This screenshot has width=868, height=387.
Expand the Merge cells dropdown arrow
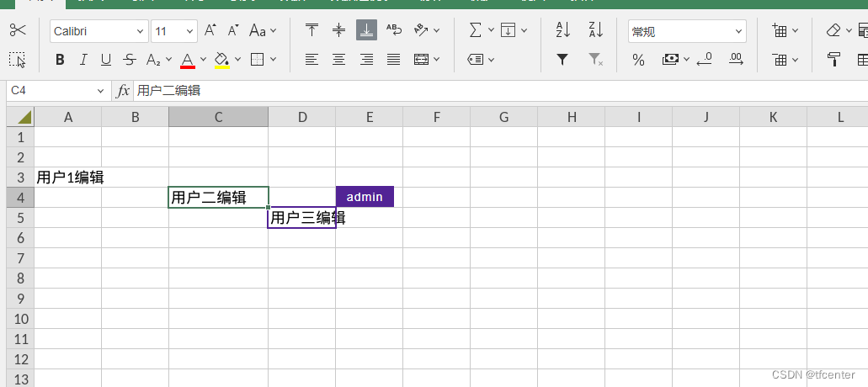(437, 59)
